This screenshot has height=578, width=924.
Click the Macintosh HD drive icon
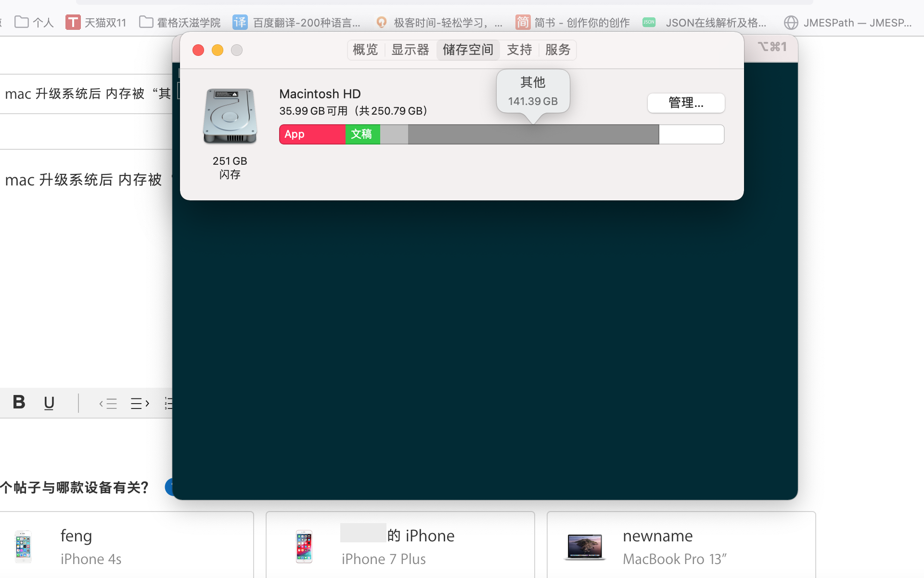tap(230, 117)
